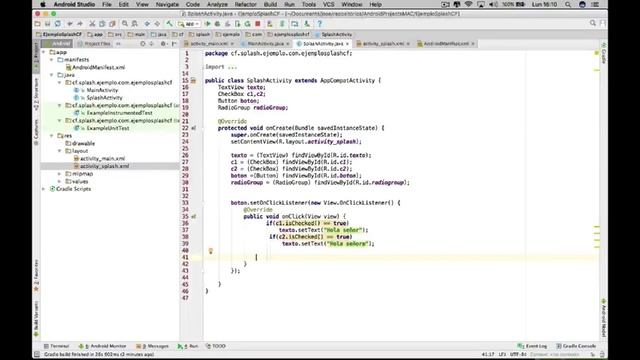Open the Event Log panel
640x360 pixels.
[x=532, y=346]
